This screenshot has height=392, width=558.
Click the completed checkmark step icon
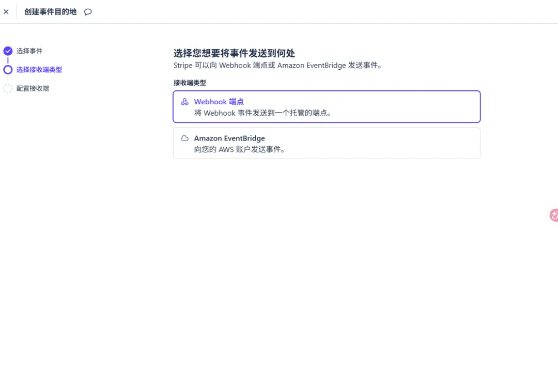coord(8,51)
